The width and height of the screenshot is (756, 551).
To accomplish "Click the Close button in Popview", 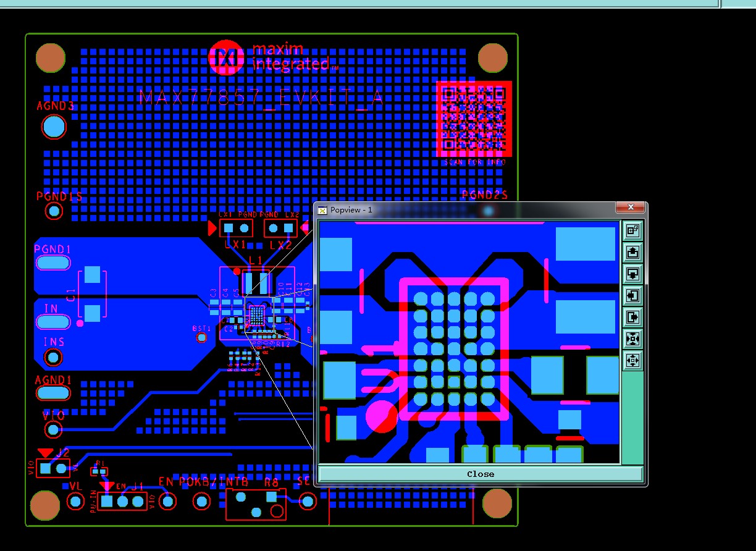I will 481,474.
